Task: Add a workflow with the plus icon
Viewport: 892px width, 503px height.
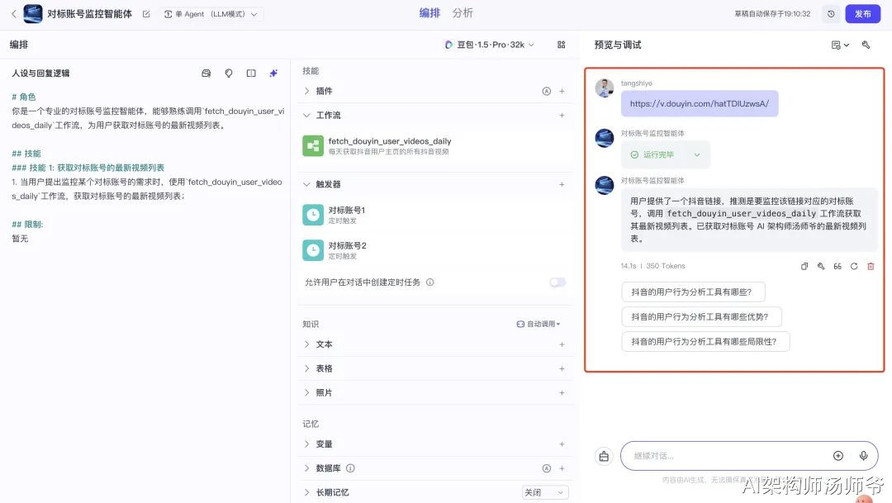Action: click(x=562, y=116)
